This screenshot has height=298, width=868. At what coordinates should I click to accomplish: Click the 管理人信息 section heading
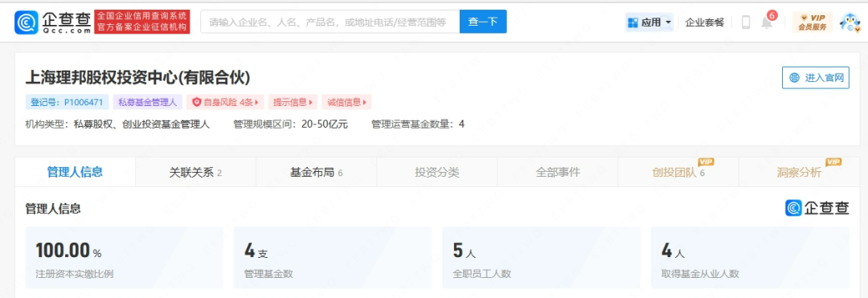click(x=53, y=208)
